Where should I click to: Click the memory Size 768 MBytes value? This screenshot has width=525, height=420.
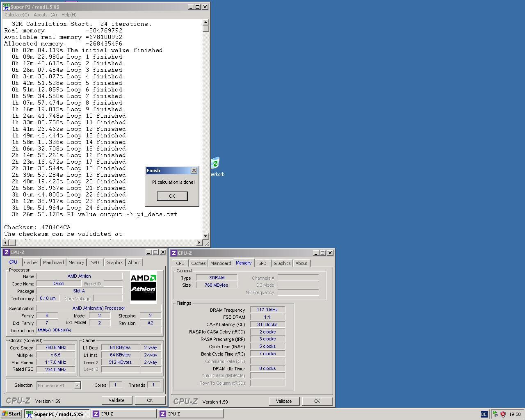217,285
